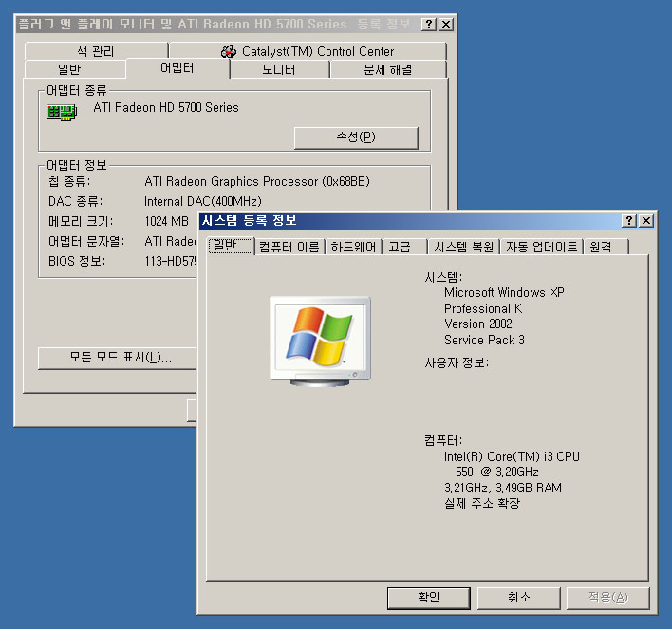Click the BIOS 정보 label
This screenshot has height=629, width=672.
(x=77, y=261)
